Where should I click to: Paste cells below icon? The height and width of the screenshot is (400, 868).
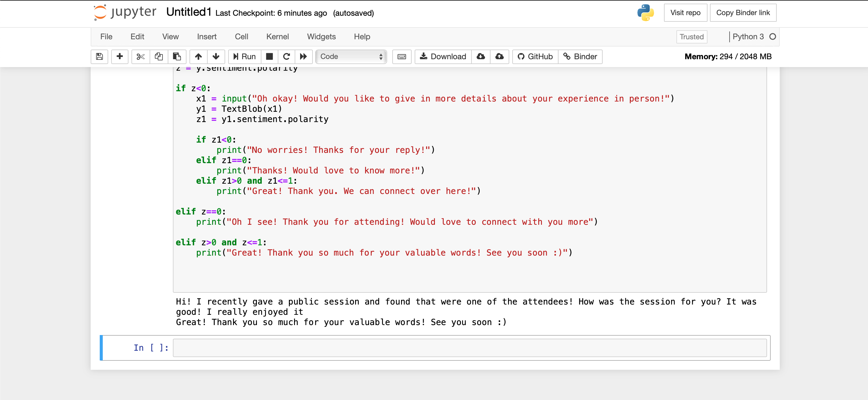[x=177, y=56]
